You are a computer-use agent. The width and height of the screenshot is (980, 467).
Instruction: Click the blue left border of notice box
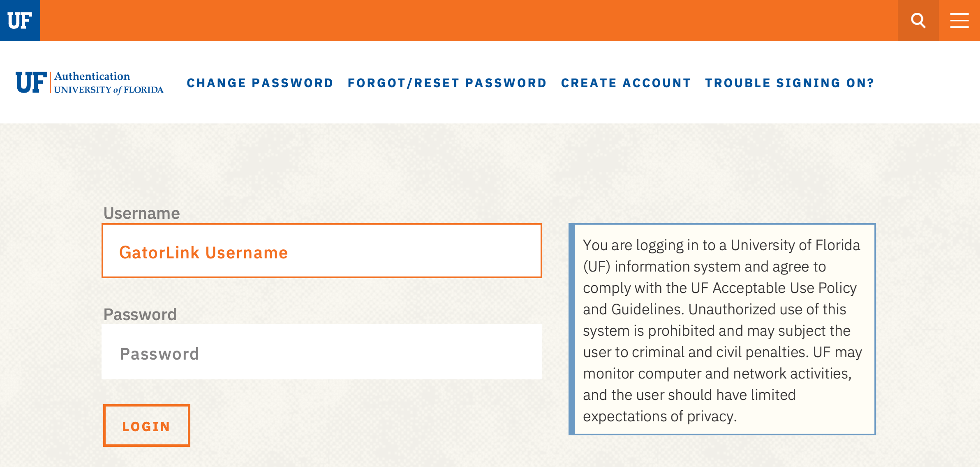click(x=572, y=329)
